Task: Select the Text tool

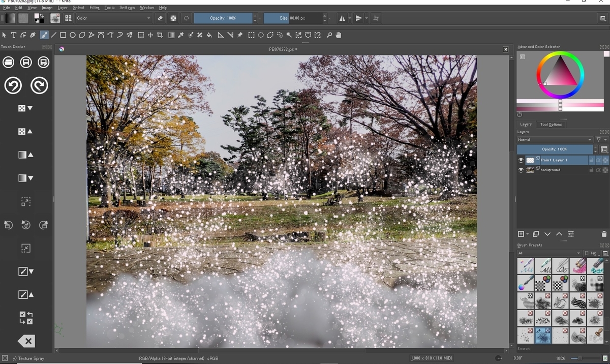Action: tap(14, 35)
